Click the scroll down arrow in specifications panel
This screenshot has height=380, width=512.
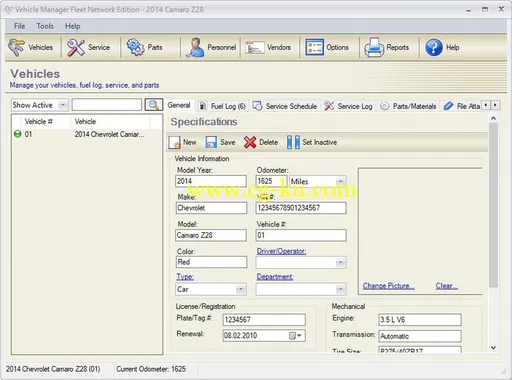(494, 348)
